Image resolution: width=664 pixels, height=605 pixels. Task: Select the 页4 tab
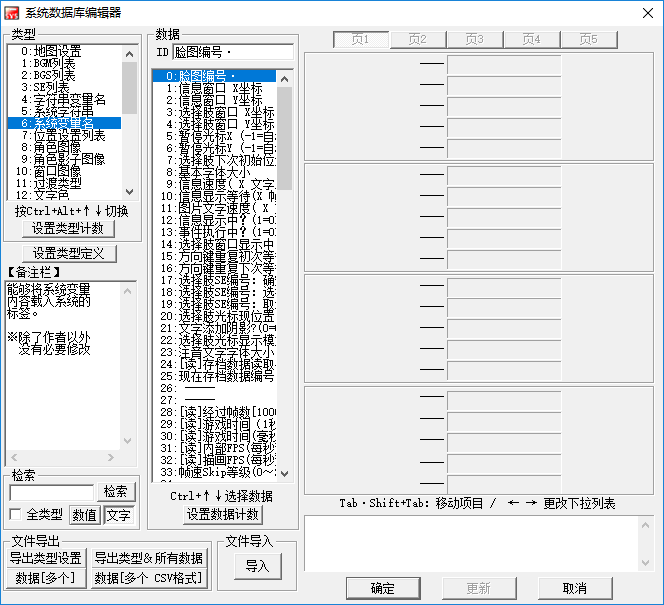(x=532, y=40)
